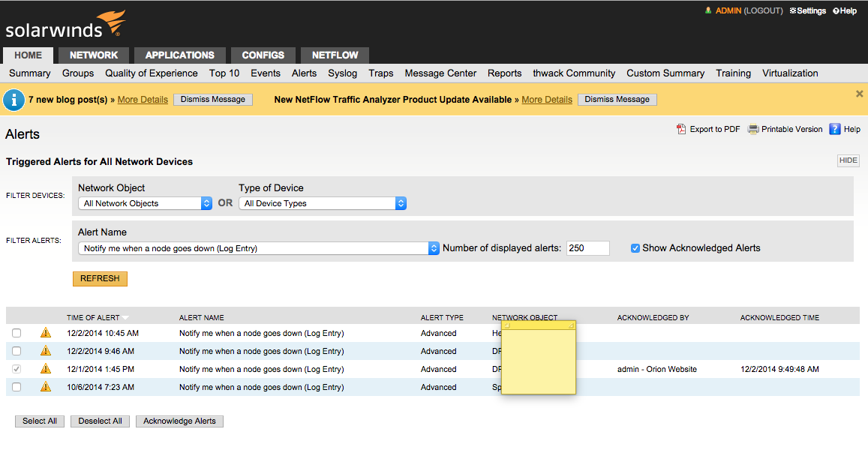Sort by ACKNOWLEDGED TIME column header

(x=780, y=318)
